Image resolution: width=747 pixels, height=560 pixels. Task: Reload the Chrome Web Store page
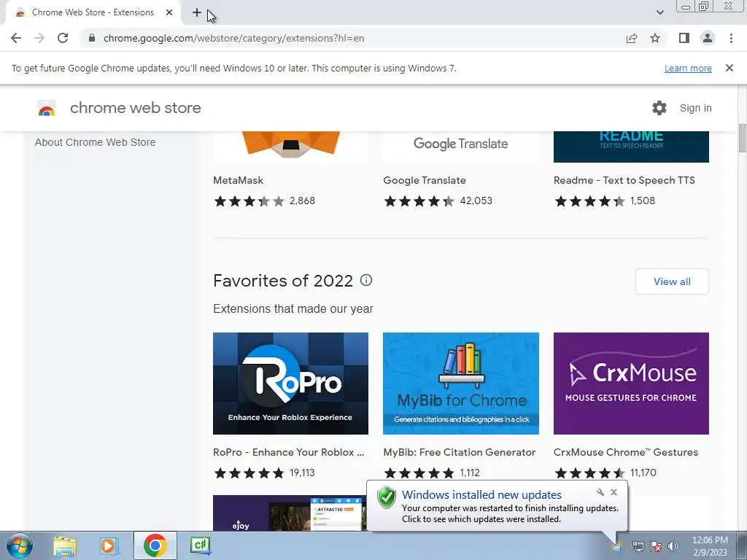[x=63, y=38]
